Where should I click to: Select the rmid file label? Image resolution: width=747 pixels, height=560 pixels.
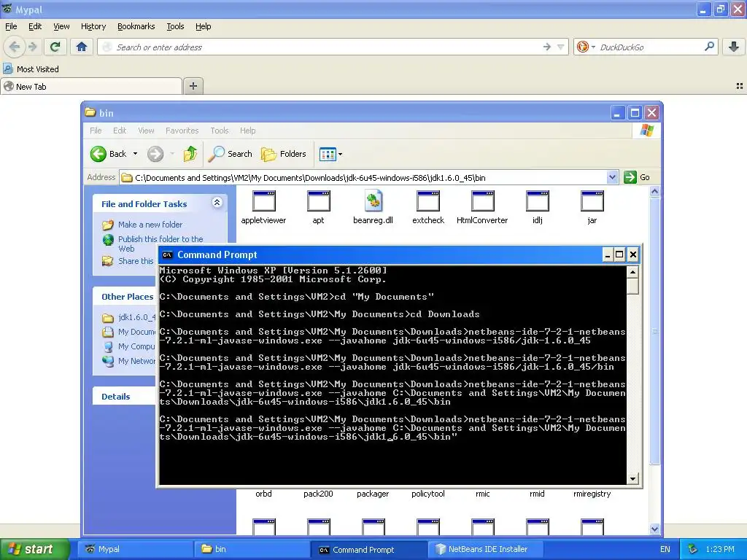click(x=537, y=494)
